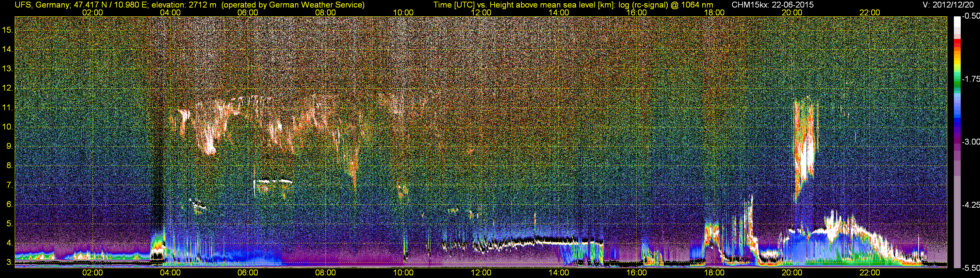980x278 pixels.
Task: Click the 16:00 label on the top time axis
Action: coord(636,12)
